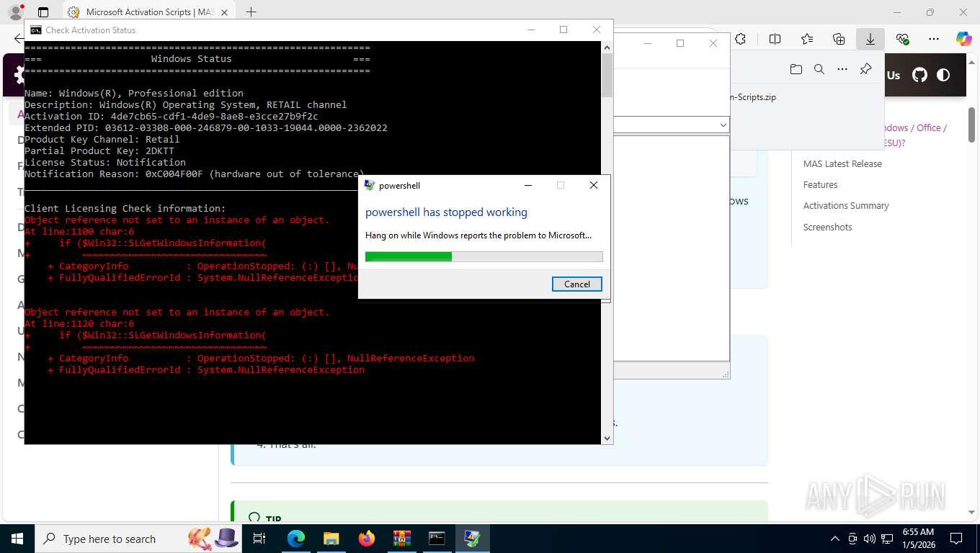
Task: Click the problem reporting progress bar
Action: 484,256
